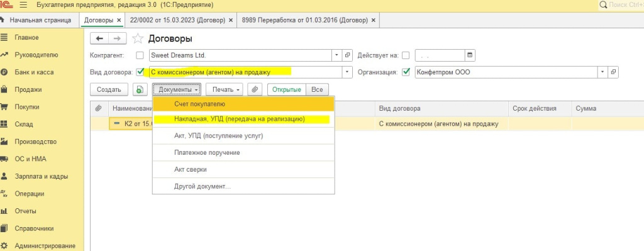This screenshot has width=644, height=251.
Task: Select Счет покупателю menu item
Action: [243, 104]
